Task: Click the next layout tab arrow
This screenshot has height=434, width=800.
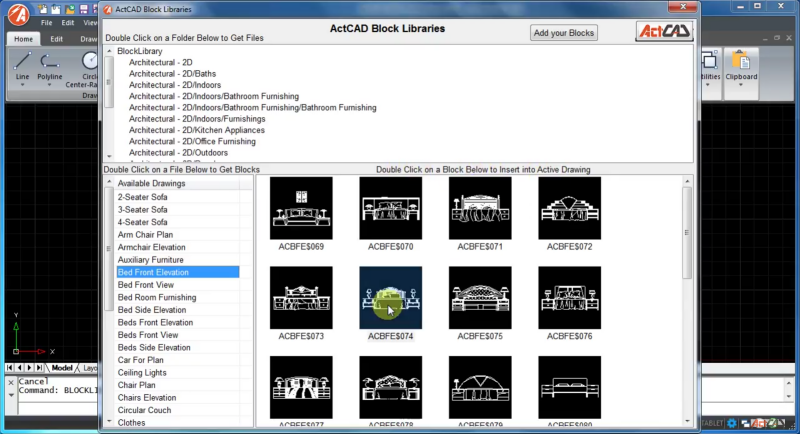Action: tap(29, 368)
